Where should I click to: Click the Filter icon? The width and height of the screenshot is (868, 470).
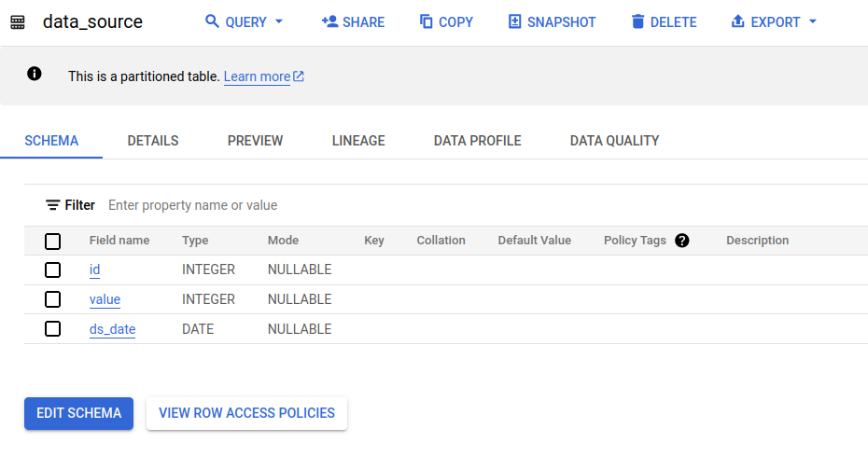coord(52,205)
